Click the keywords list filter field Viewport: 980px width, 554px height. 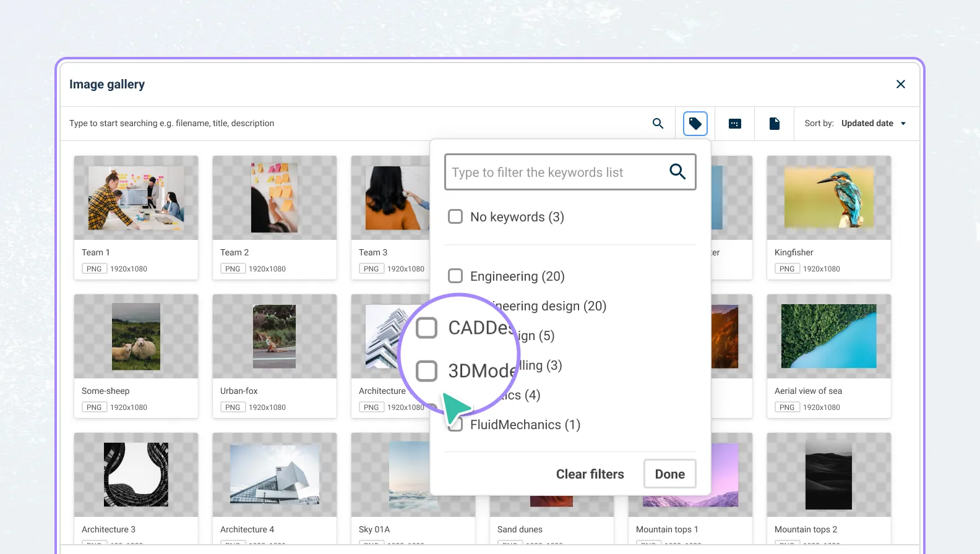[x=570, y=172]
